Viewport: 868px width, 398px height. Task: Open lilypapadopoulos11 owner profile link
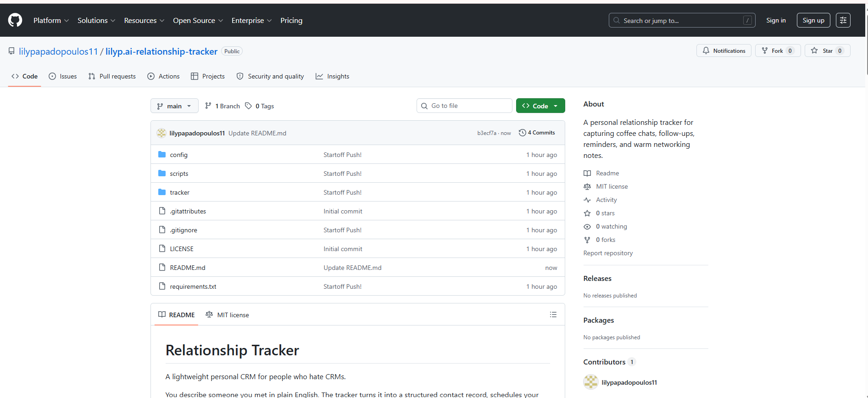[x=58, y=51]
